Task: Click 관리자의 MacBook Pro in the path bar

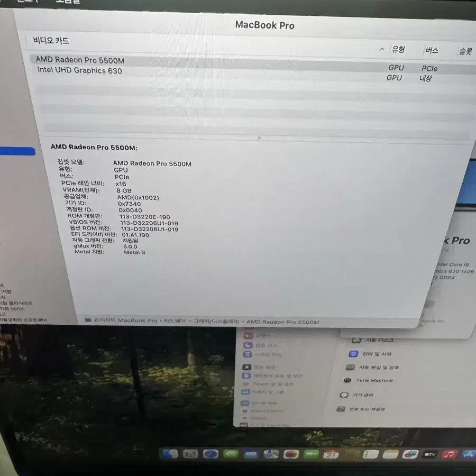Action: pos(125,321)
